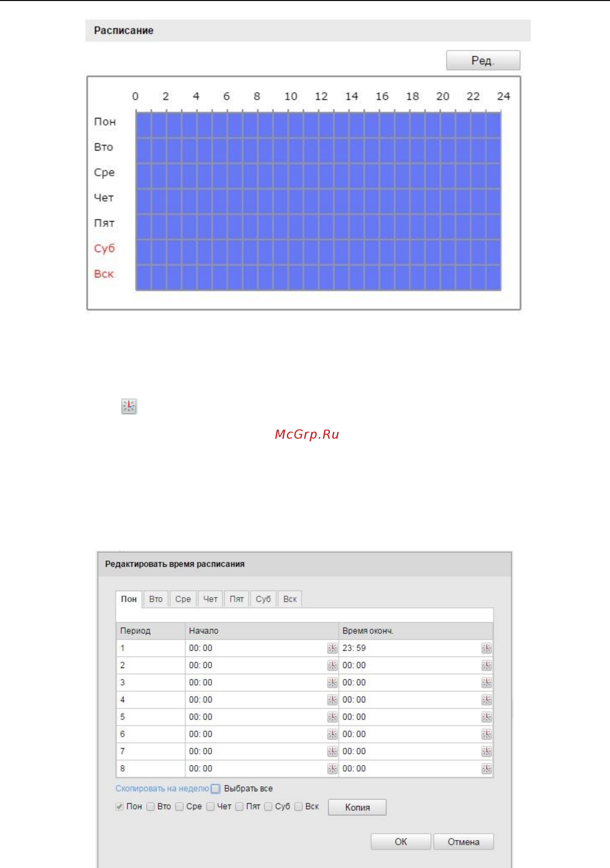Enable the Вто copy checkbox
Viewport: 610px width, 868px height.
[150, 807]
